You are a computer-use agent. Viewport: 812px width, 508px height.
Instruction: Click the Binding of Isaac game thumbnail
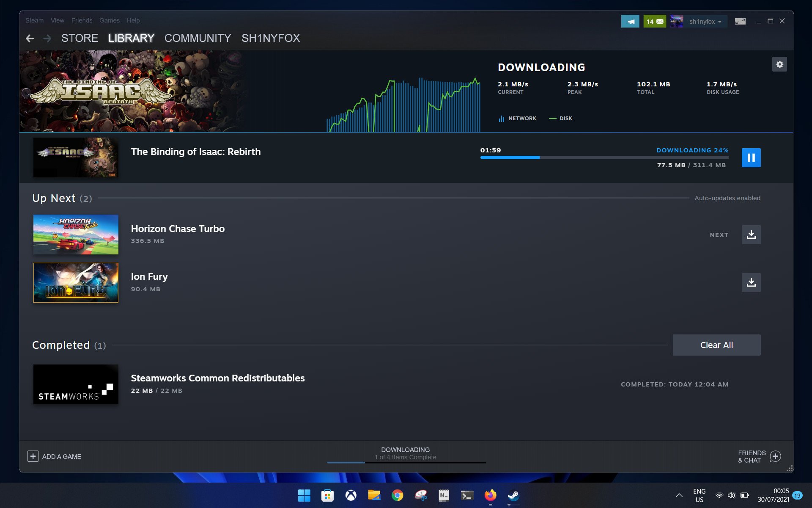(x=75, y=157)
